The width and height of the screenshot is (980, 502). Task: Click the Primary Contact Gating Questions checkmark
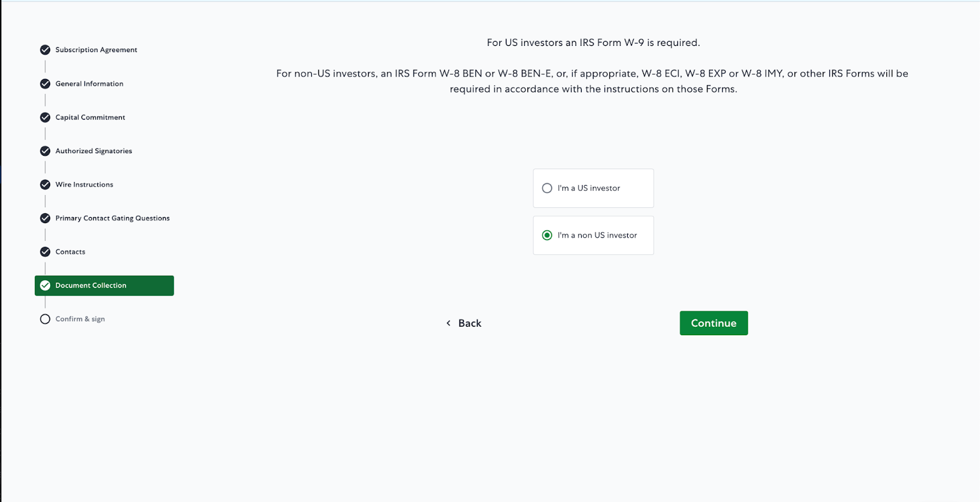coord(45,218)
